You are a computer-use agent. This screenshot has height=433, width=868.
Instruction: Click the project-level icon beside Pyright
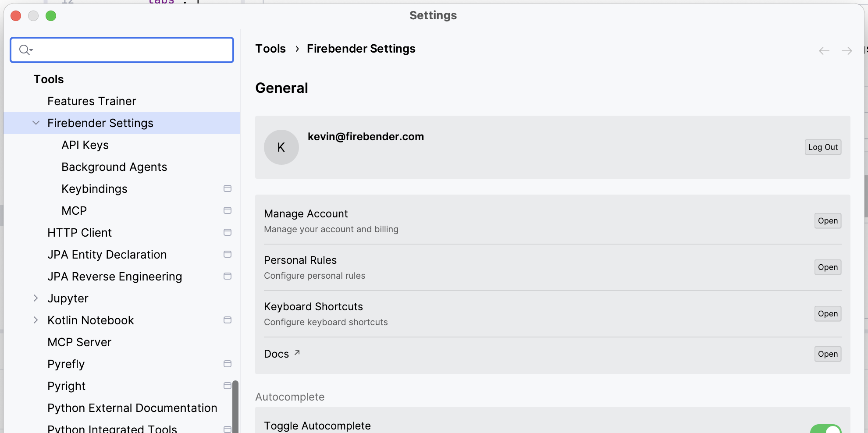pos(228,386)
